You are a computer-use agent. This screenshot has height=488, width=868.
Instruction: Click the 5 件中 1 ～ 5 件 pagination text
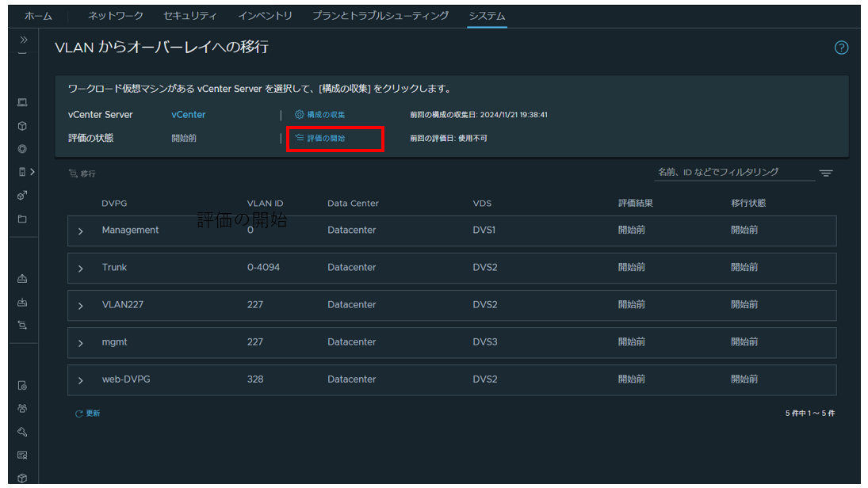810,414
